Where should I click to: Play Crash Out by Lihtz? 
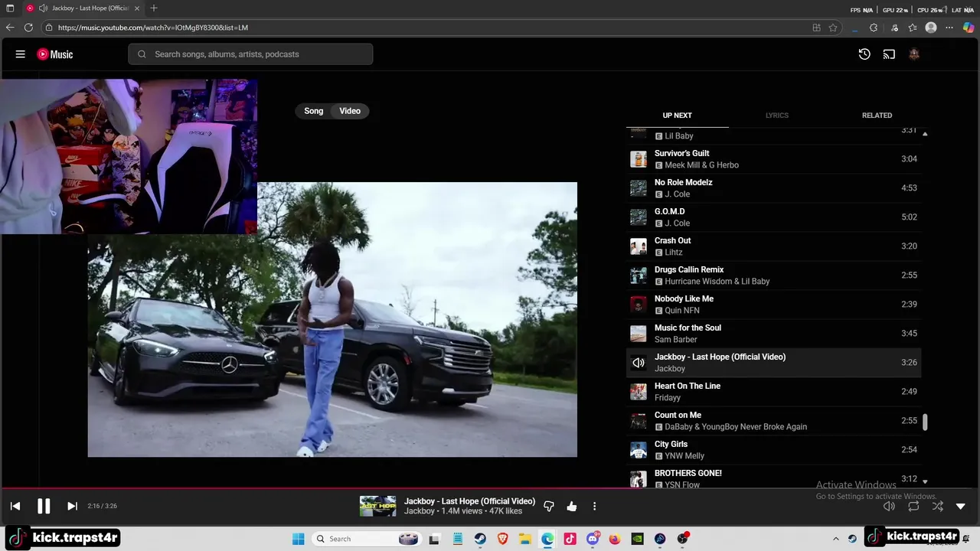pos(773,246)
